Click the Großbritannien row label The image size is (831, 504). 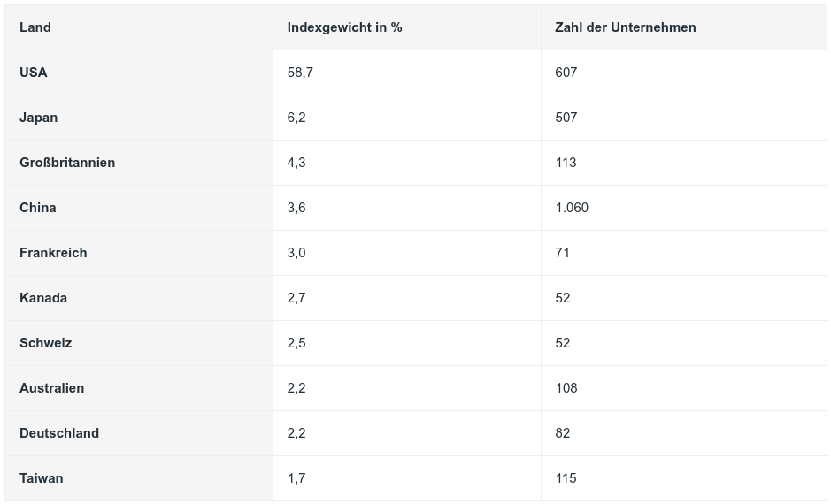67,163
